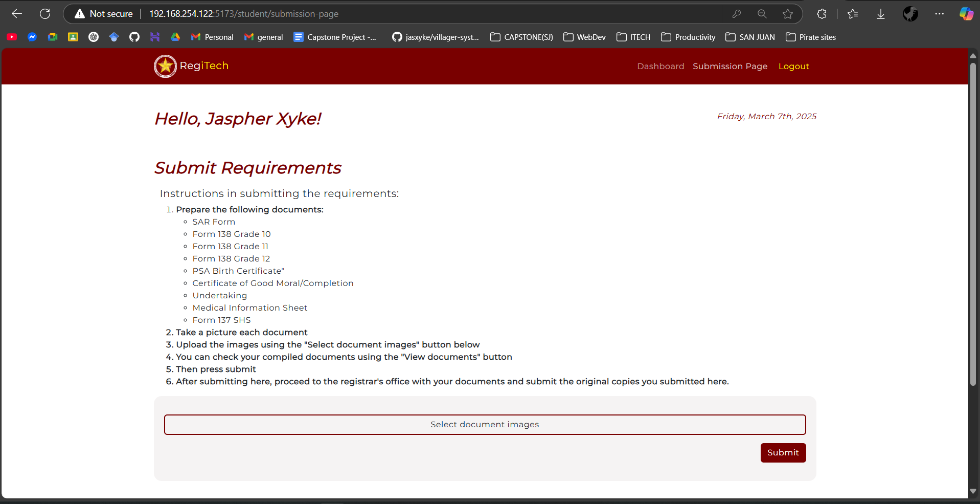The height and width of the screenshot is (504, 980).
Task: Open browser Settings and more menu
Action: click(x=939, y=14)
